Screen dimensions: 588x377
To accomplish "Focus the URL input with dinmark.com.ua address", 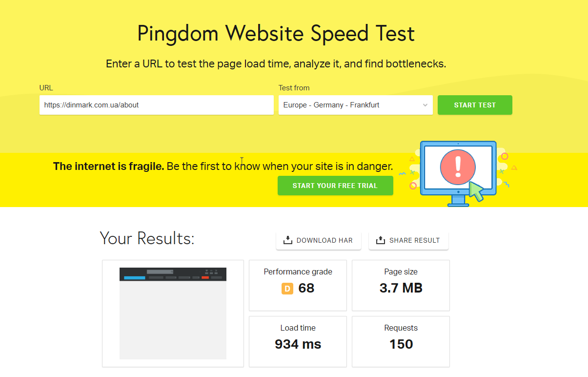I will 156,105.
